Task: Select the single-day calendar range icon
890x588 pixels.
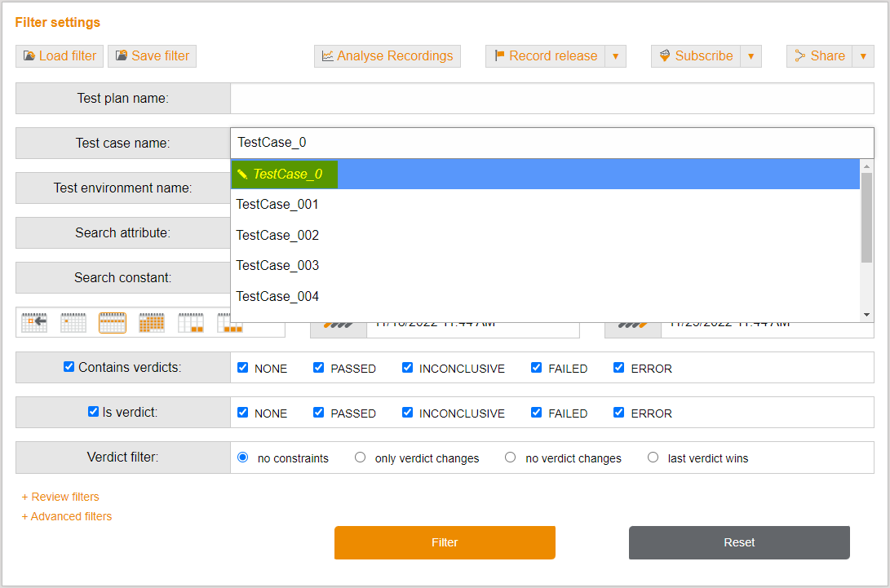Action: coord(73,323)
